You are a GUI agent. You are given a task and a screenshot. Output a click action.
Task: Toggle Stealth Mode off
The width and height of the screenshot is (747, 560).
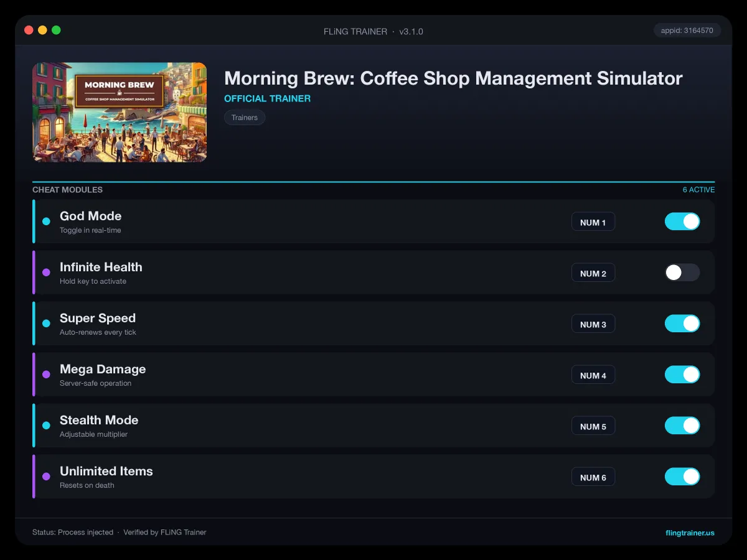pyautogui.click(x=682, y=426)
